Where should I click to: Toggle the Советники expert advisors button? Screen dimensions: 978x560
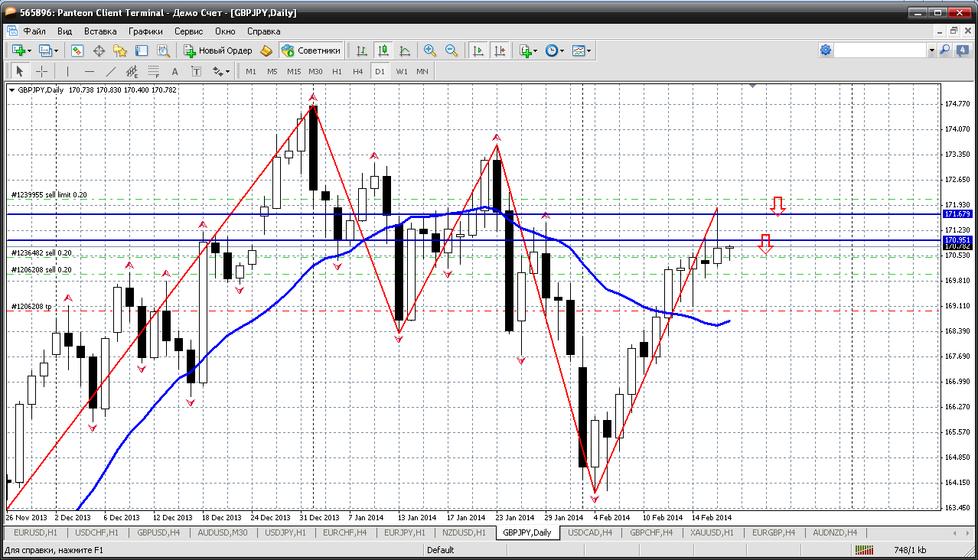pos(311,50)
